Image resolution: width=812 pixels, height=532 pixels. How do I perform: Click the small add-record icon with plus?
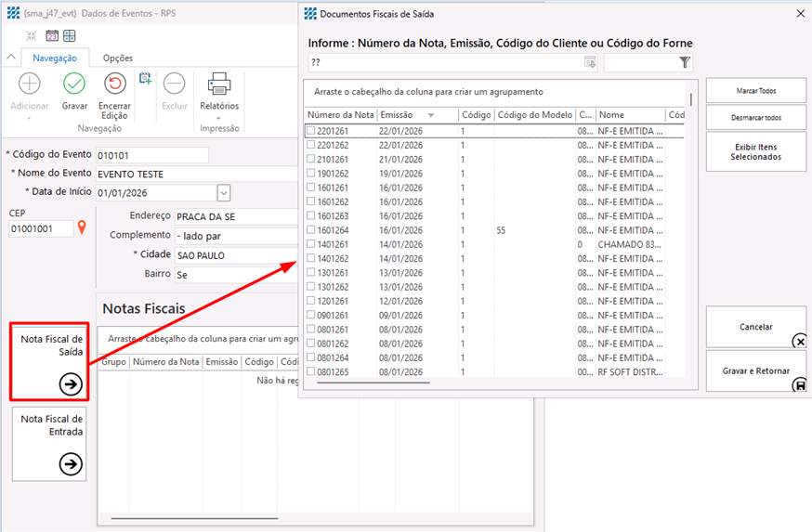coord(145,79)
